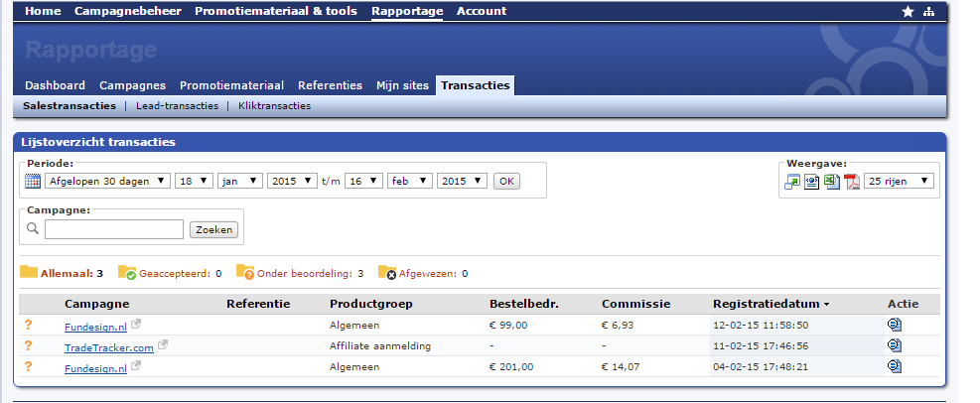Switch to Referenties tab

point(330,85)
